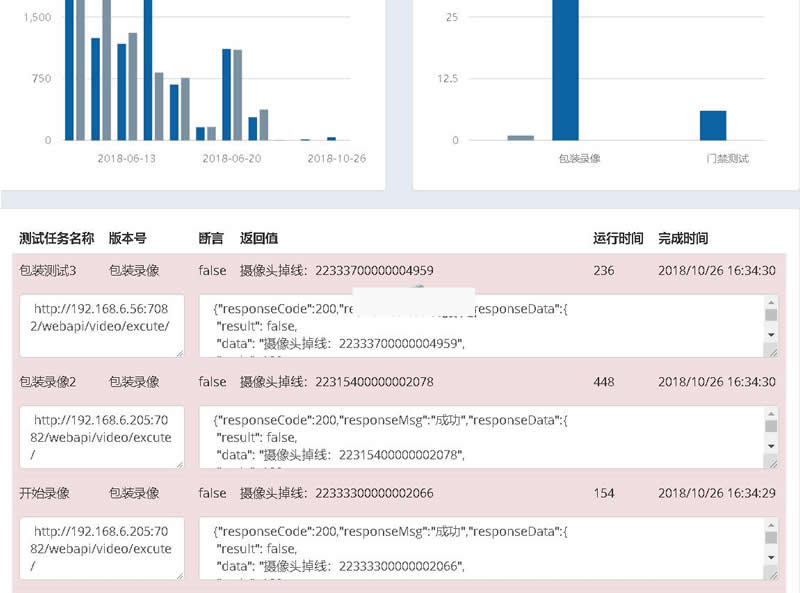The height and width of the screenshot is (593, 800).
Task: Click the small gray 包装录像 bar
Action: pyautogui.click(x=520, y=138)
